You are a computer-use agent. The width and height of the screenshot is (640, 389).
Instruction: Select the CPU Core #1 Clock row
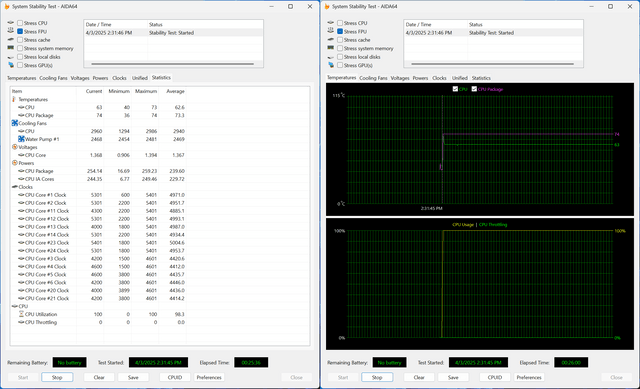tap(98, 195)
